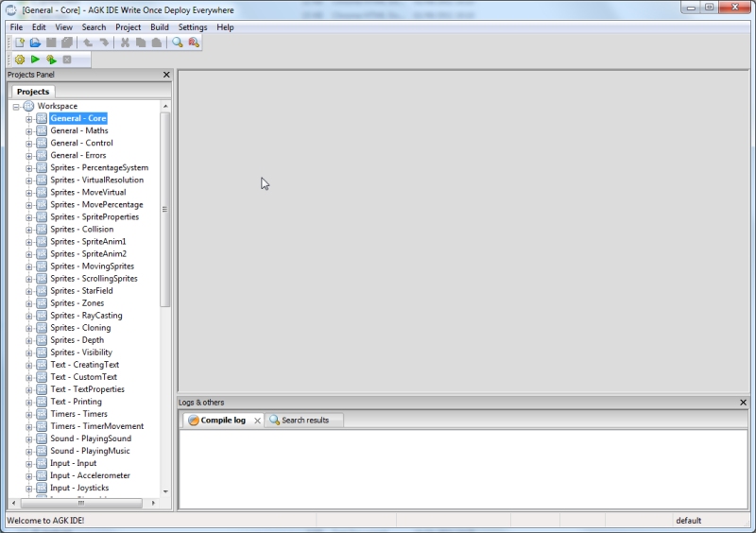Screen dimensions: 756x533
Task: Click the project tree scroll-right arrow
Action: pos(153,503)
